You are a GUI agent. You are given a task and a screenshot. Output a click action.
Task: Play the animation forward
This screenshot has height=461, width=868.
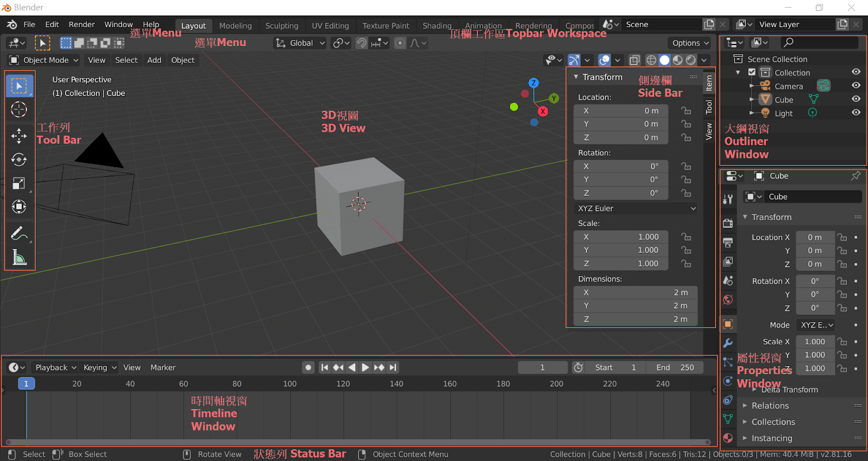click(x=365, y=367)
